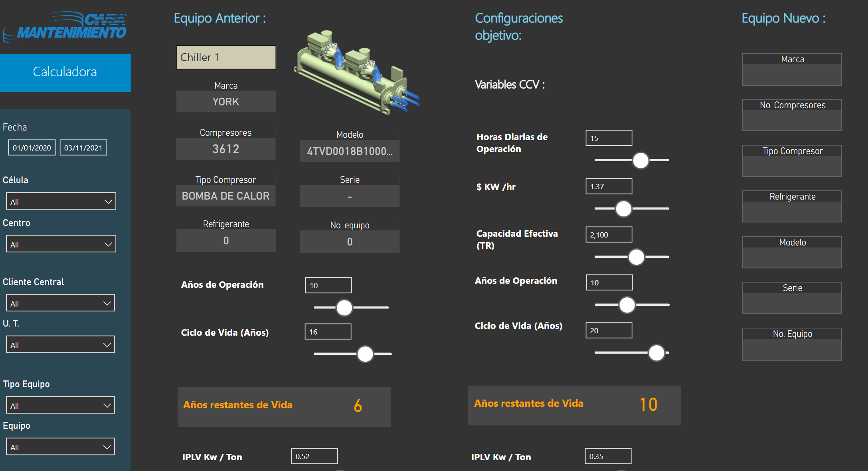This screenshot has height=471, width=868.
Task: Click the Marca box under Equipo Nuevo
Action: [x=791, y=69]
